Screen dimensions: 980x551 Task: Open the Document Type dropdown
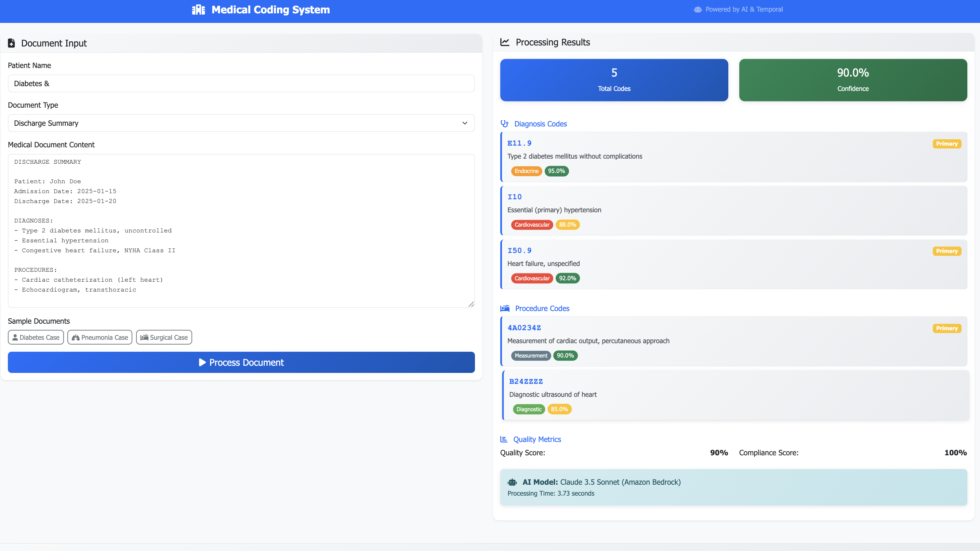point(241,123)
